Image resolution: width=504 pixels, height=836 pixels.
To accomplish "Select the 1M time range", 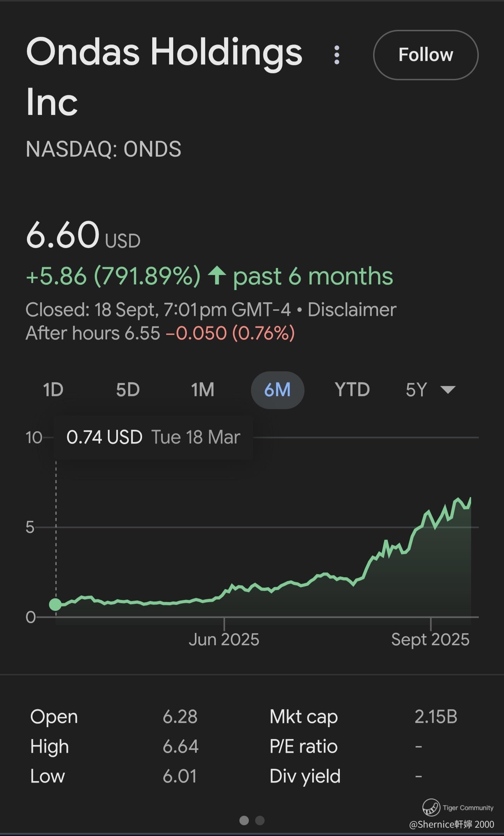I will point(203,390).
